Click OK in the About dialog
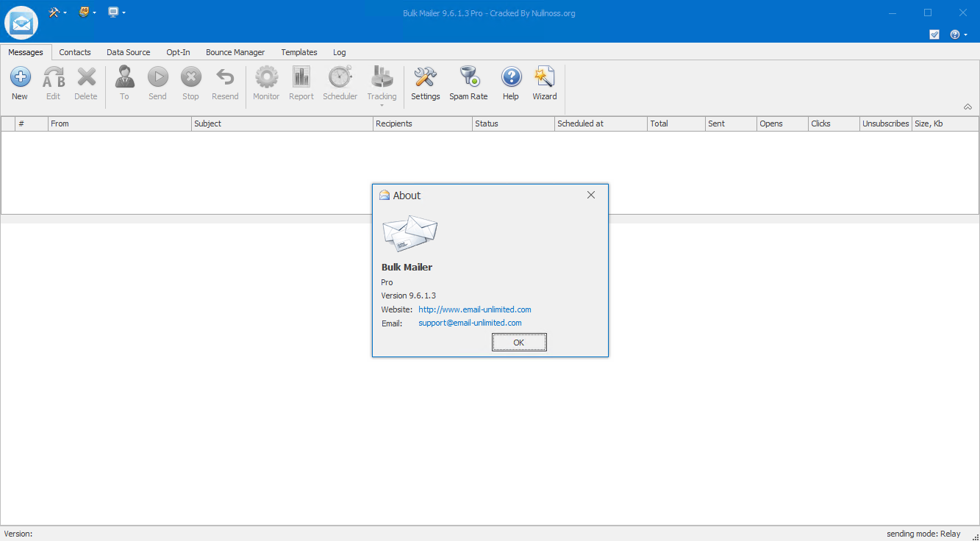Image resolution: width=980 pixels, height=541 pixels. point(519,343)
